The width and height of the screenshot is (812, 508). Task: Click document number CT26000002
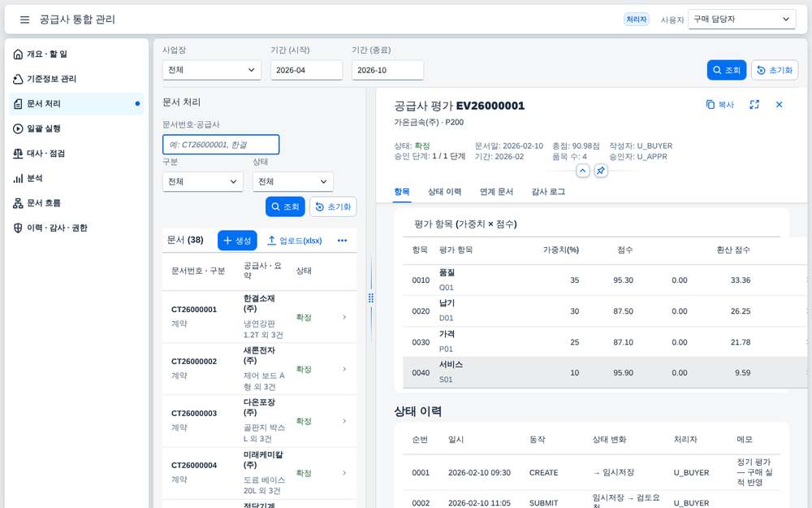(194, 362)
